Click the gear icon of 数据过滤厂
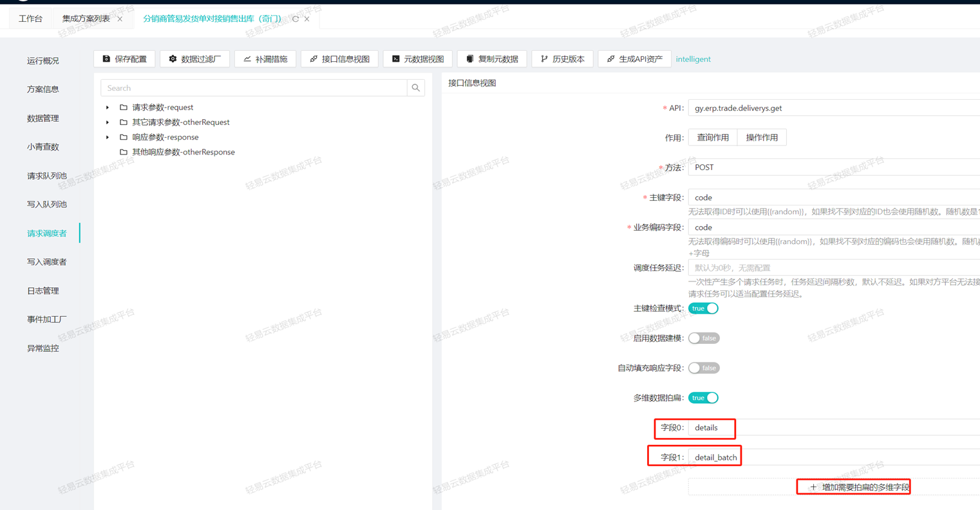The height and width of the screenshot is (510, 980). [173, 59]
